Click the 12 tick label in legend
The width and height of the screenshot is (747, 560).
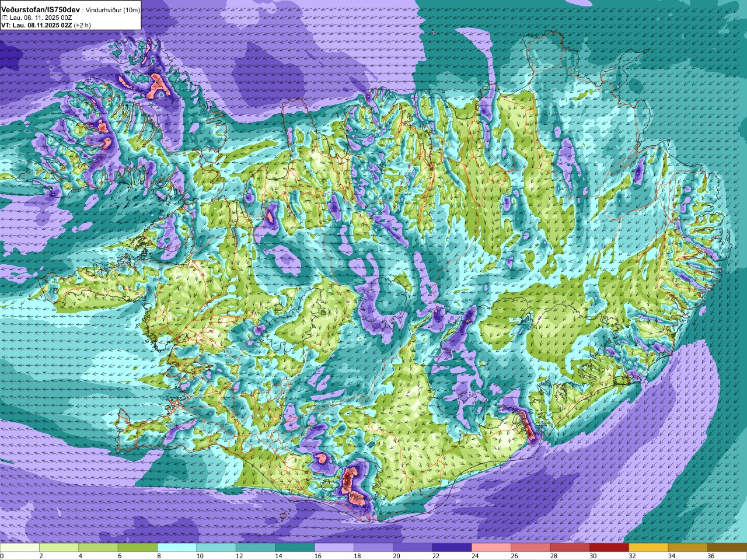[239, 556]
